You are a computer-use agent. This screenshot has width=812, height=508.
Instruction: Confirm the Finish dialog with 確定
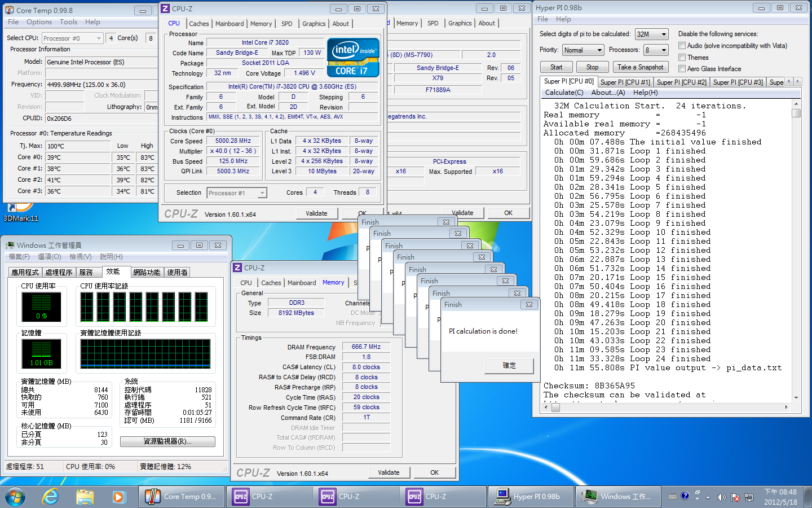point(509,366)
